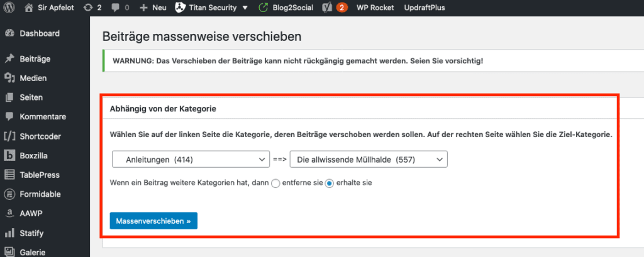Open the comments bubble icon in the admin bar
The height and width of the screenshot is (257, 644).
point(116,8)
